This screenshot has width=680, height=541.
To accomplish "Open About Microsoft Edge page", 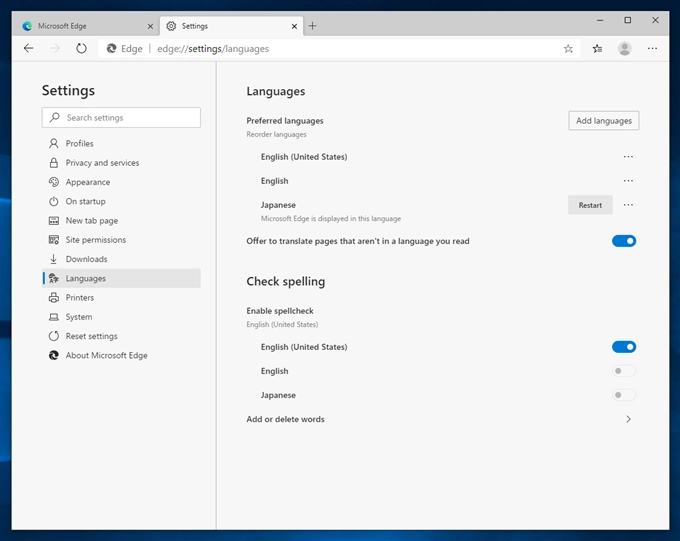I will 121,355.
